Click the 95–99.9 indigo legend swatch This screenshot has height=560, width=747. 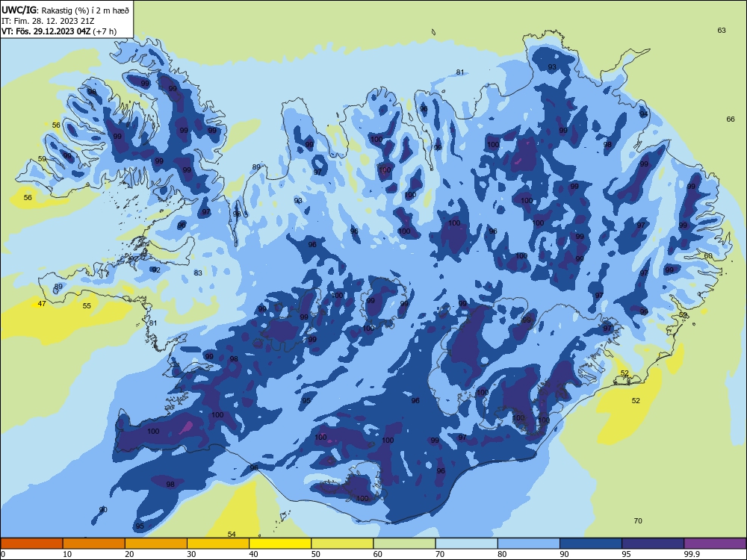[x=653, y=544]
